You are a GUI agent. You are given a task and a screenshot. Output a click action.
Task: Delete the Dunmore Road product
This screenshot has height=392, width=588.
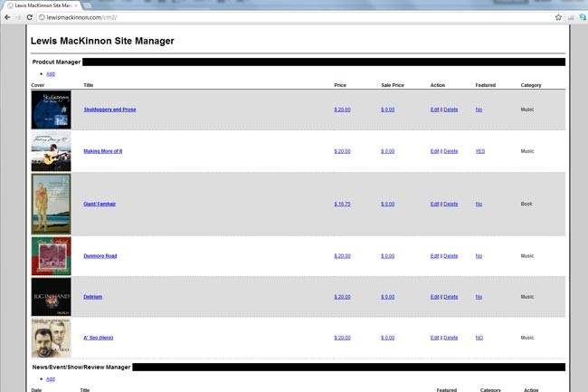(450, 256)
